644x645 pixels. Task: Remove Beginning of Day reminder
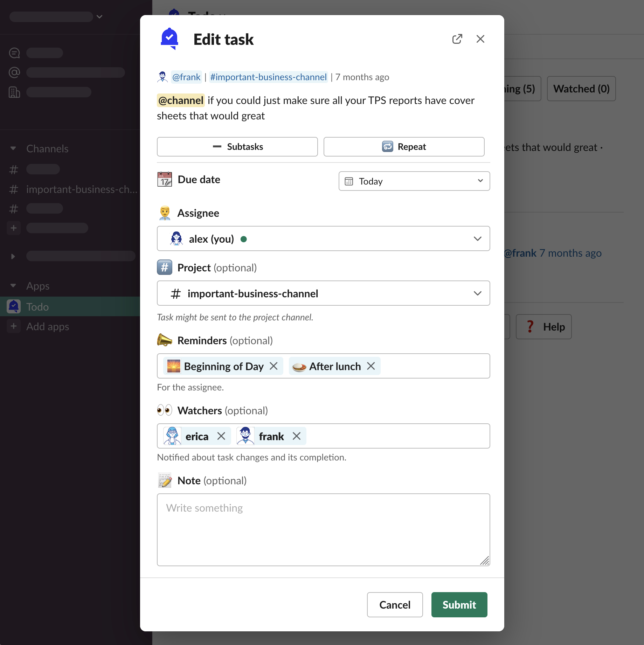click(x=273, y=366)
